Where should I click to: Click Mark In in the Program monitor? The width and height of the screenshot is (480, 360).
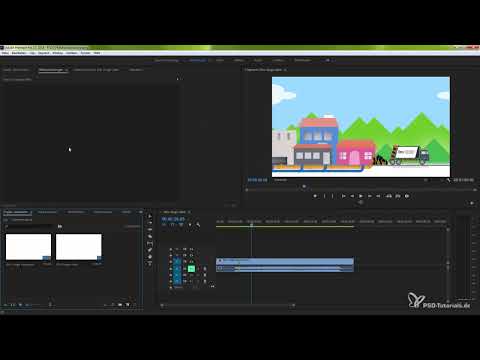(324, 196)
